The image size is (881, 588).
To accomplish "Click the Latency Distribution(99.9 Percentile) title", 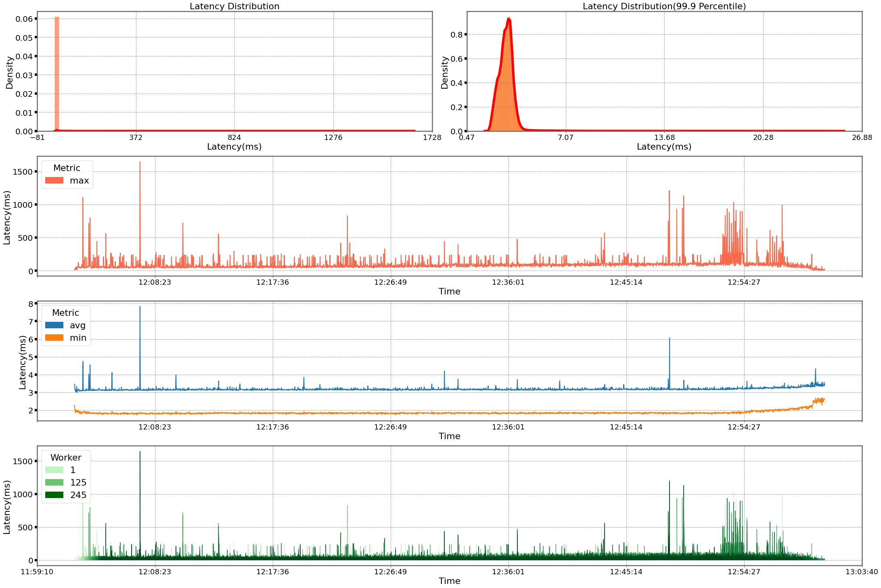I will click(664, 6).
